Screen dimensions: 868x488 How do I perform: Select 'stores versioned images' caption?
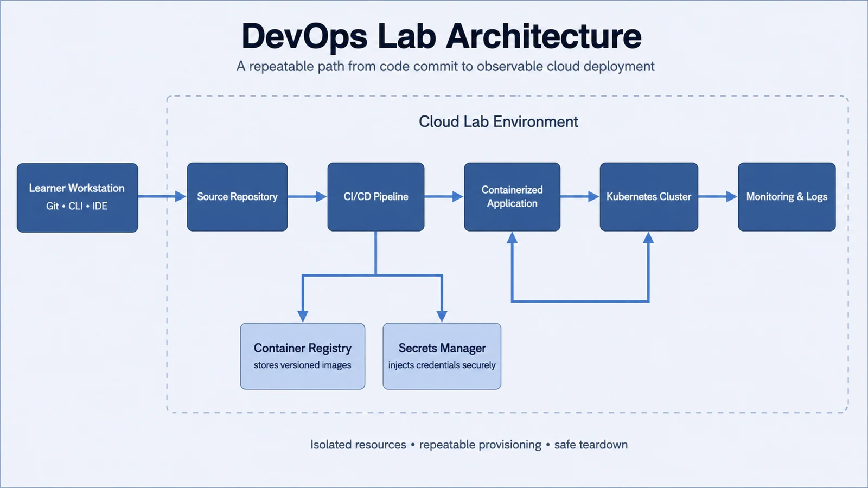coord(303,365)
